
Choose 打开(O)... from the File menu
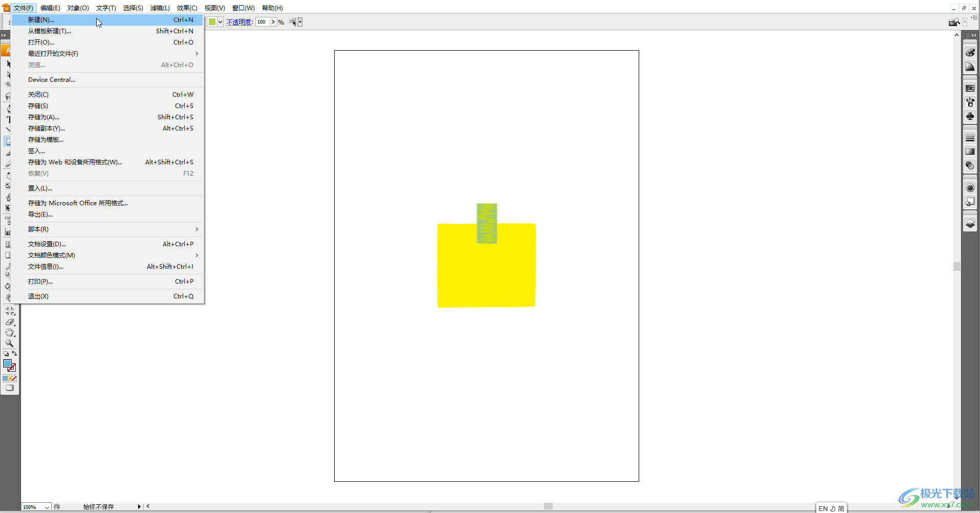click(x=107, y=42)
